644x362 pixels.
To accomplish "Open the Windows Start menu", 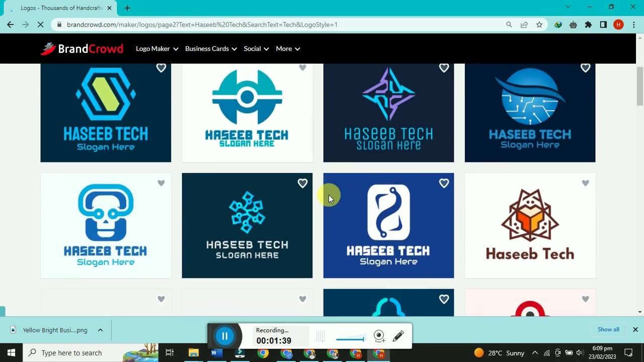I will (x=11, y=352).
